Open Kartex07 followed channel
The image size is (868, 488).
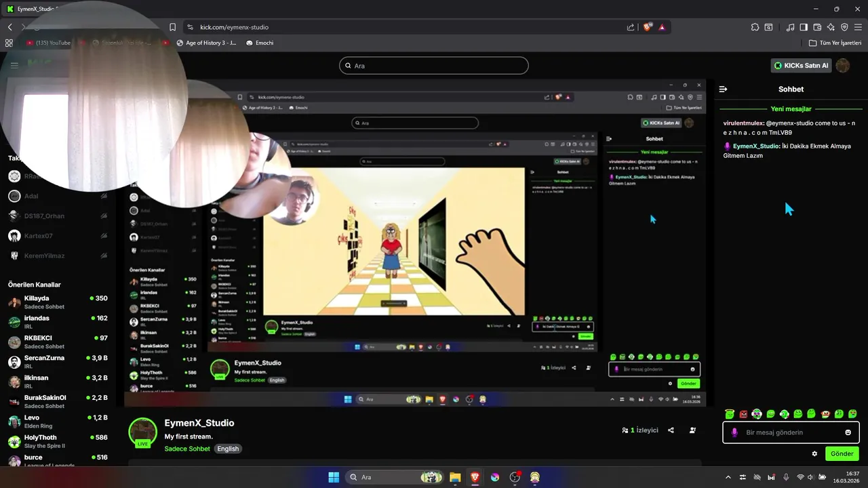(58, 236)
